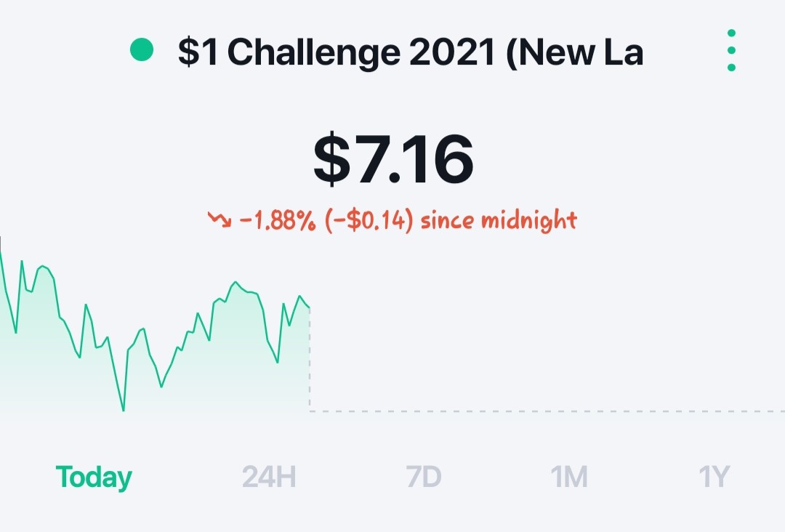Image resolution: width=785 pixels, height=532 pixels.
Task: Click the horizontal dashed chart baseline
Action: click(x=547, y=411)
